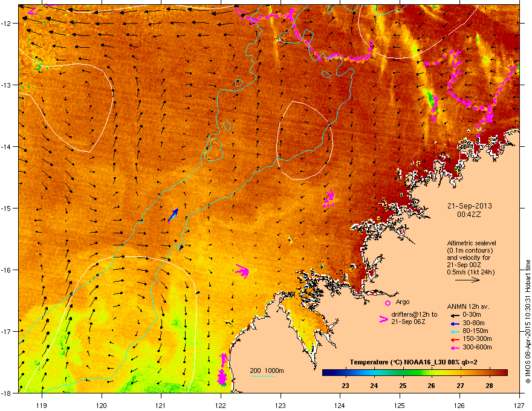The height and width of the screenshot is (411, 532).
Task: Click the 28 tick on the color bar
Action: (489, 386)
